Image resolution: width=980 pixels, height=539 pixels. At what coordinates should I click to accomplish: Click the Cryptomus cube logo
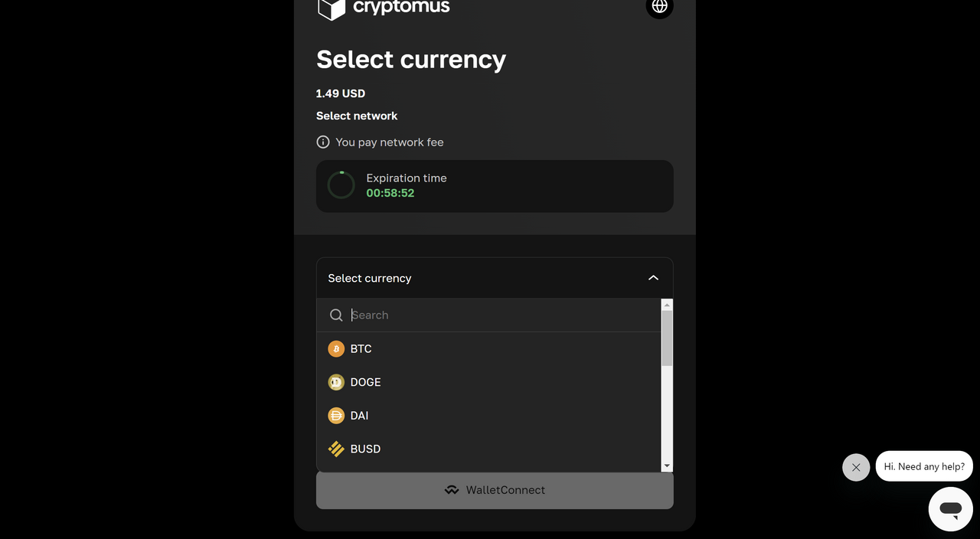click(x=332, y=8)
